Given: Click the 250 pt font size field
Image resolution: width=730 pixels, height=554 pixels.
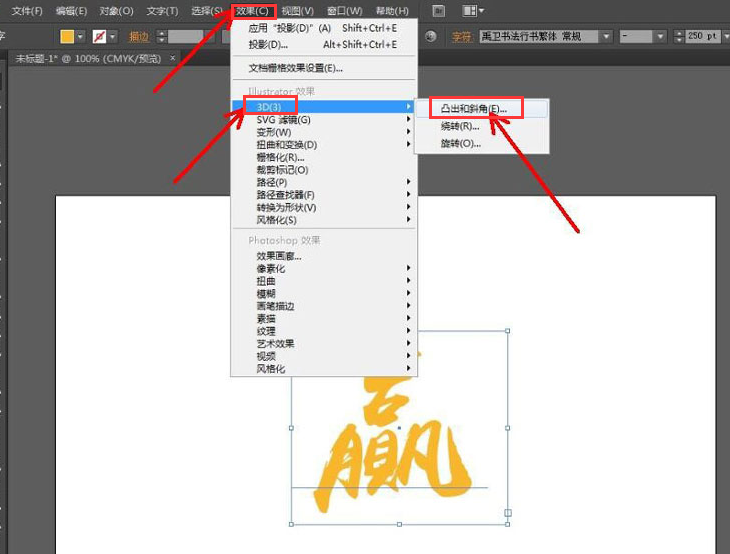Looking at the screenshot, I should click(x=703, y=36).
